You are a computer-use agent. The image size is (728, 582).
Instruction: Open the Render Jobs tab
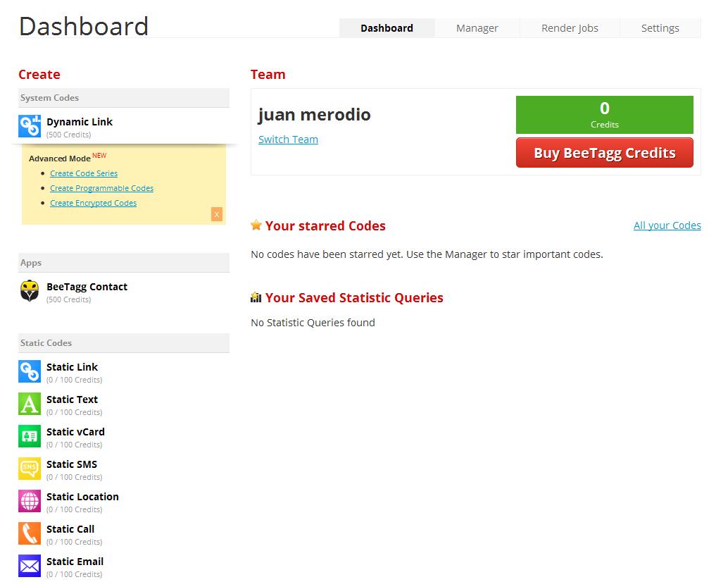pos(570,28)
